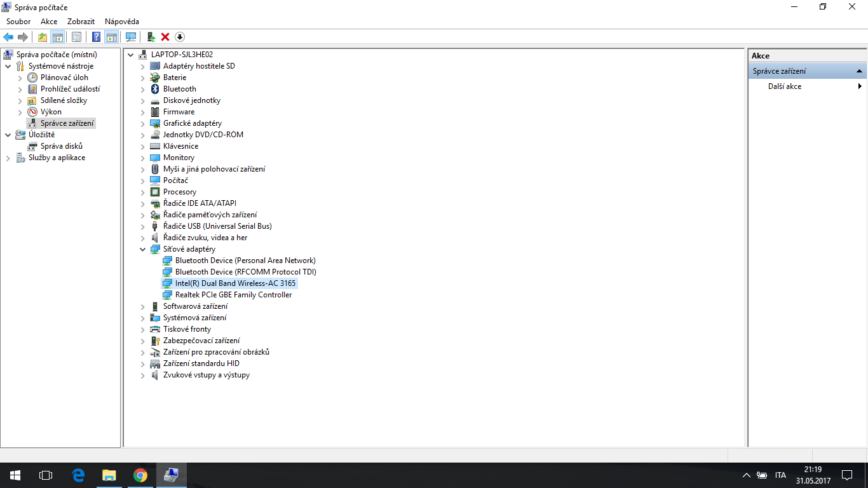
Task: Click the Prohlížeč událostí icon
Action: click(32, 89)
